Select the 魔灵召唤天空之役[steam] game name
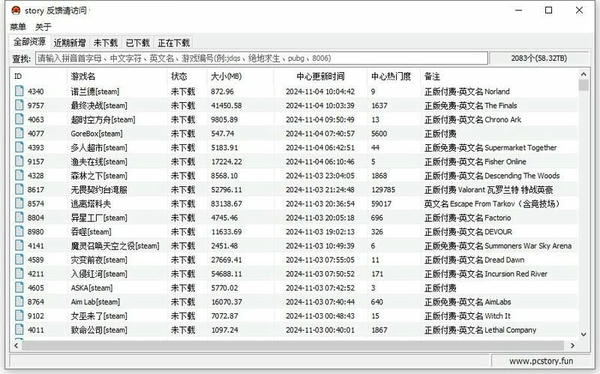This screenshot has width=600, height=374. pyautogui.click(x=115, y=246)
